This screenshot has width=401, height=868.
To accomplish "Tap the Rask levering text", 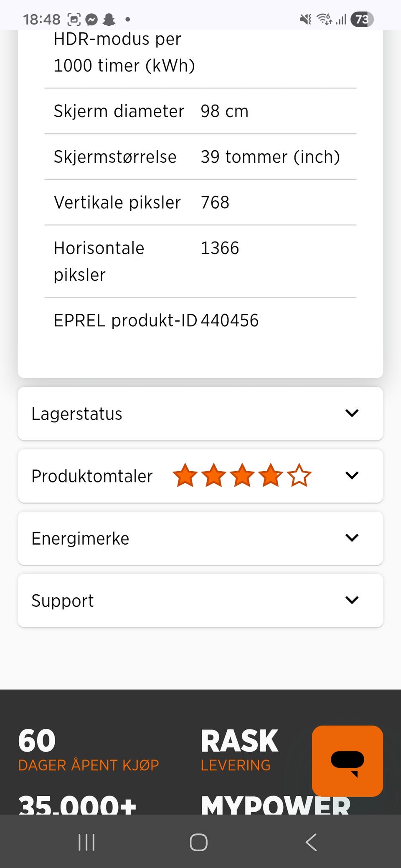I will click(x=239, y=750).
